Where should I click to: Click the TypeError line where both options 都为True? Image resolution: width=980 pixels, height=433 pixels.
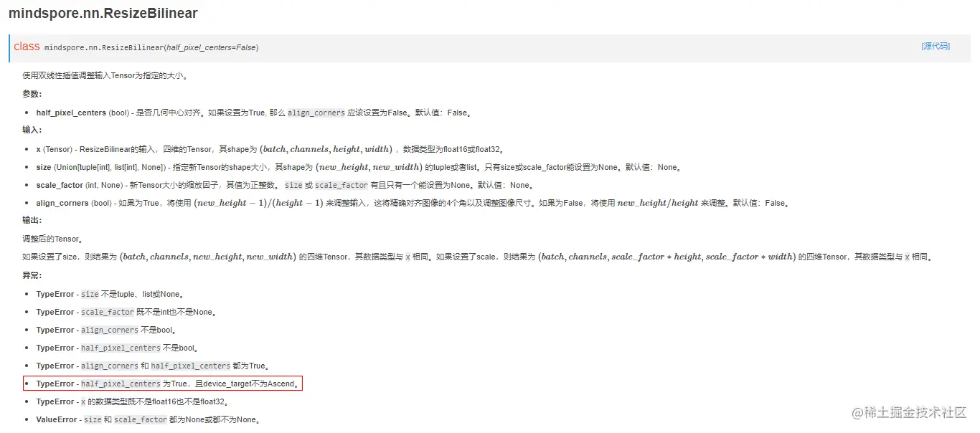click(x=153, y=366)
